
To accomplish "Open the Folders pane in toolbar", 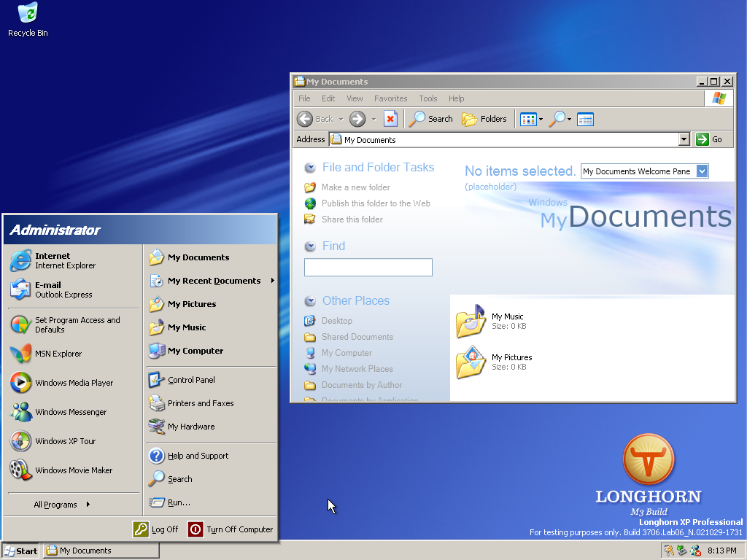I will click(x=484, y=119).
